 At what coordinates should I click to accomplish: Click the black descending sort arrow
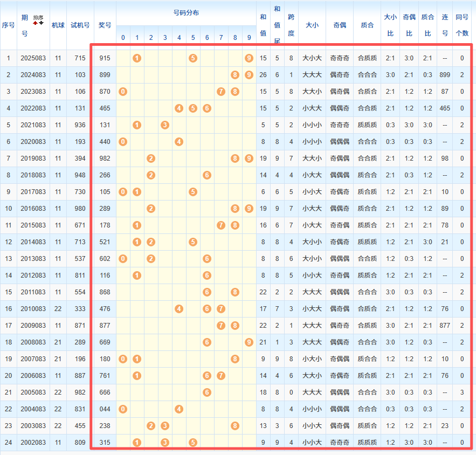click(x=42, y=23)
